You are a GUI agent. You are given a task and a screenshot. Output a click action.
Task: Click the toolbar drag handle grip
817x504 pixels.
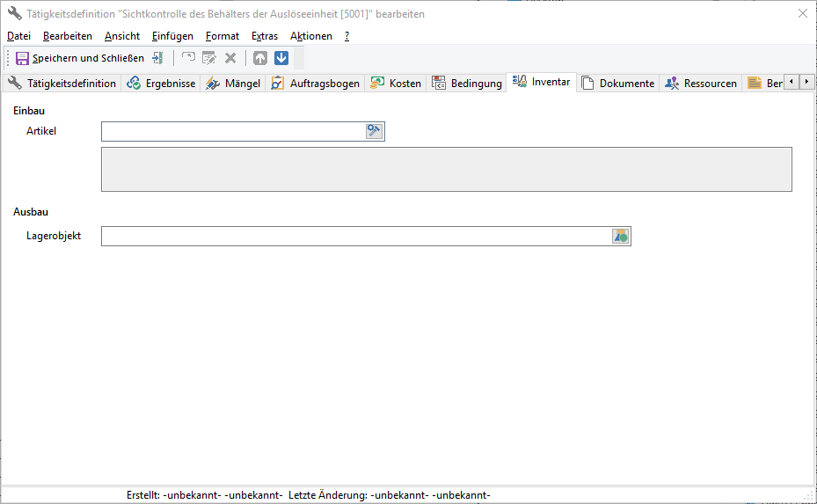click(x=8, y=58)
